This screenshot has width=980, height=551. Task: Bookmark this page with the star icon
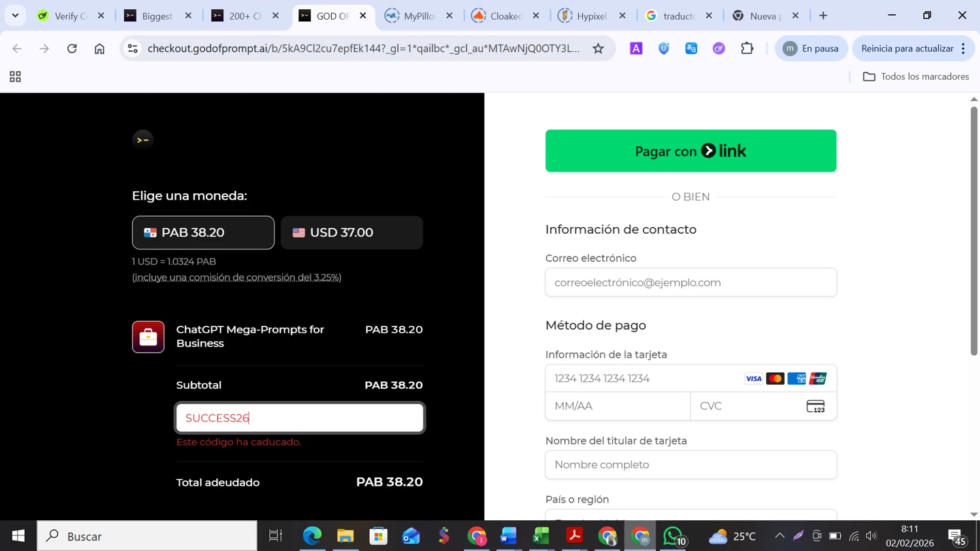[598, 48]
